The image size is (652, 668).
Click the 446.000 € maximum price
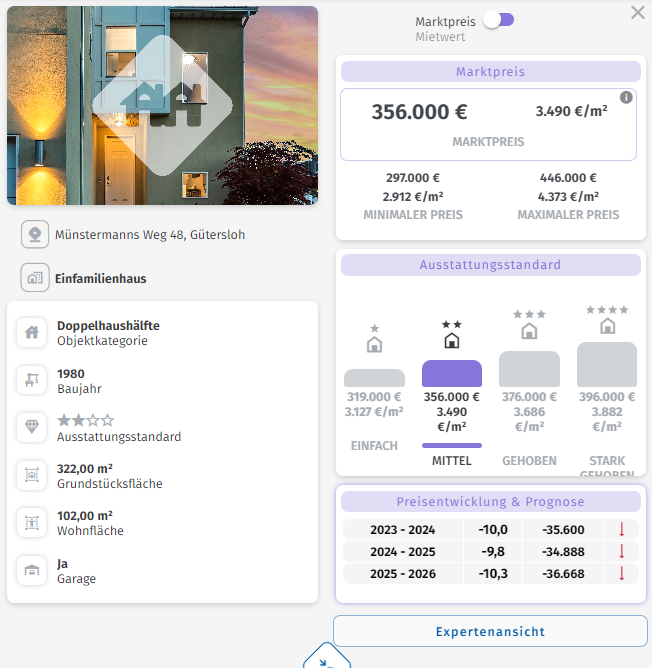568,178
